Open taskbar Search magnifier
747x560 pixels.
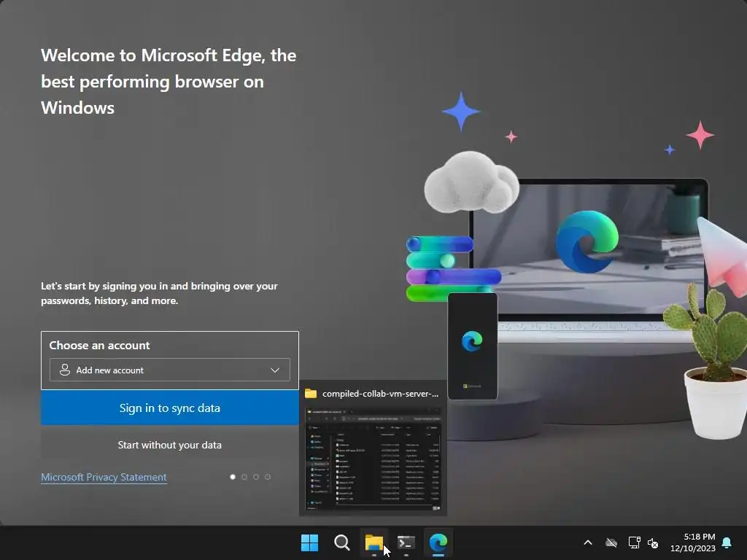pos(341,542)
